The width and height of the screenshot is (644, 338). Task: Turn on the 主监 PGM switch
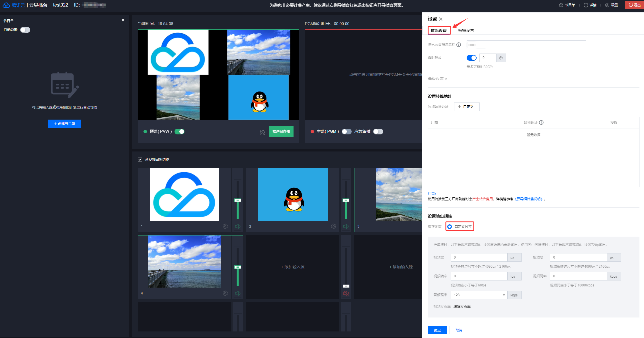click(346, 132)
